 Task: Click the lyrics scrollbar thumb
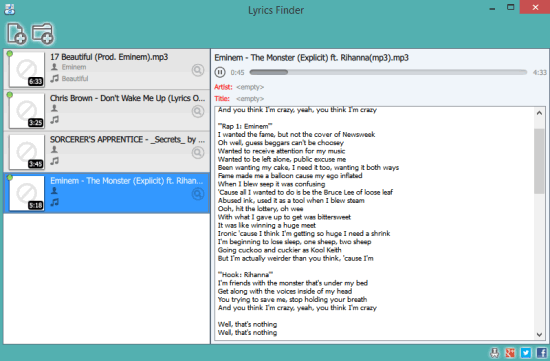coord(539,161)
